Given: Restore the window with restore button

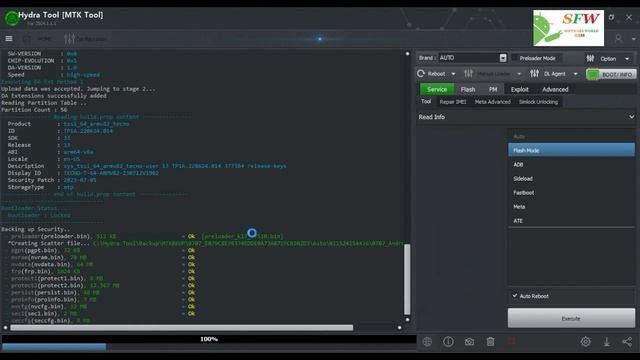Looking at the screenshot, I should [x=611, y=17].
